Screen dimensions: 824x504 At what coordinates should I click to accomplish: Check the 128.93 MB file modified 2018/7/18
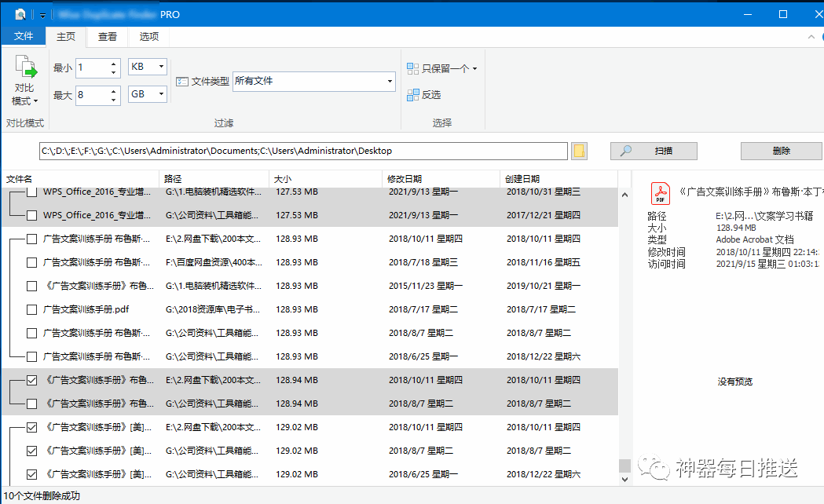31,262
